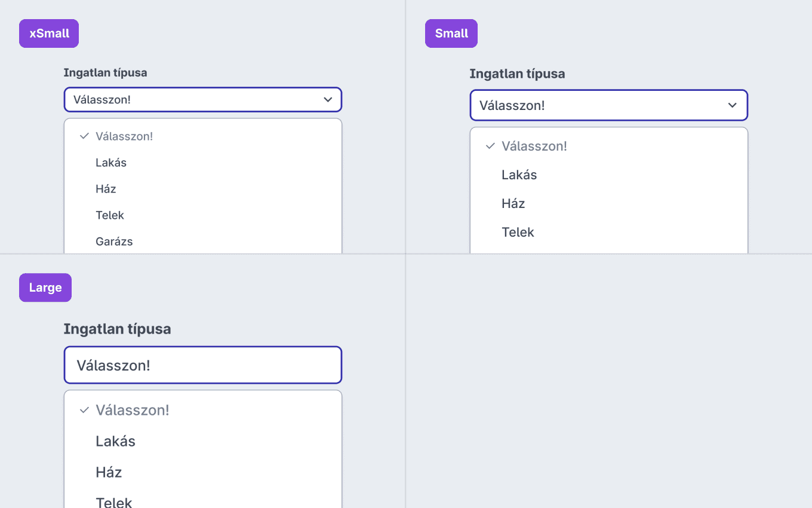Choose Ház in the Small list
The width and height of the screenshot is (812, 508).
[609, 203]
